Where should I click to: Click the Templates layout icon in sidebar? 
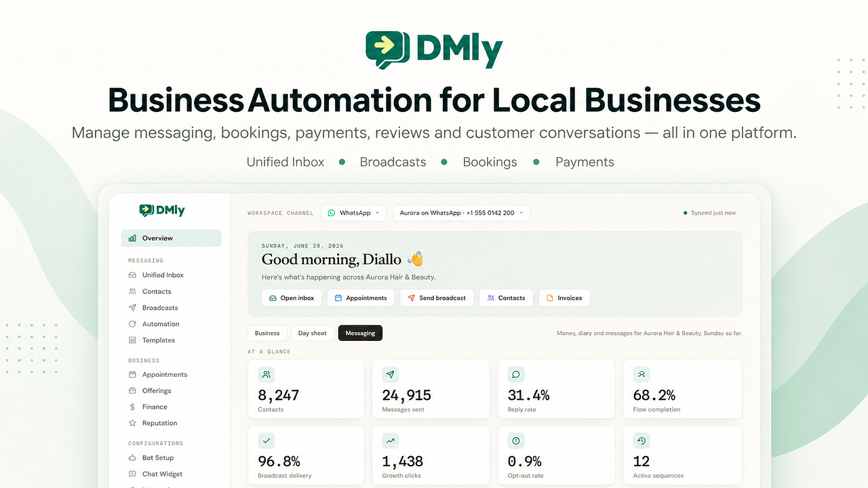(x=132, y=340)
